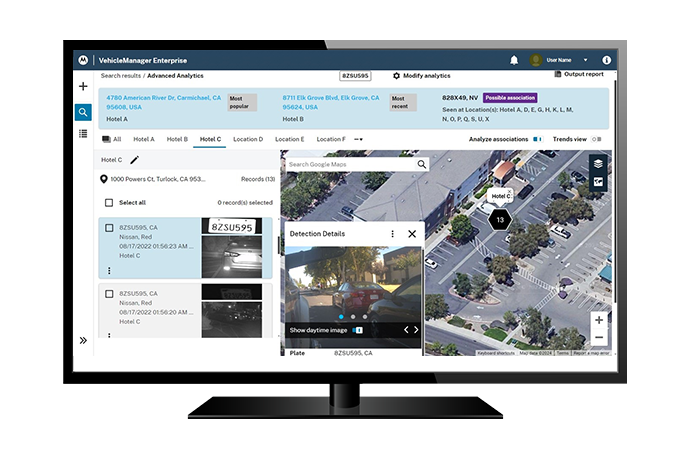Expand the left sidebar with double chevron

coord(83,340)
